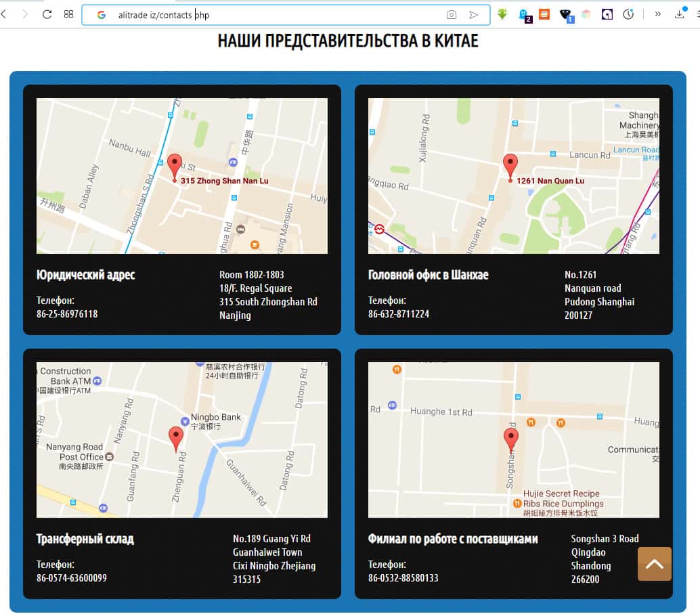
Task: Click the scroll-to-top arrow button
Action: 654,564
